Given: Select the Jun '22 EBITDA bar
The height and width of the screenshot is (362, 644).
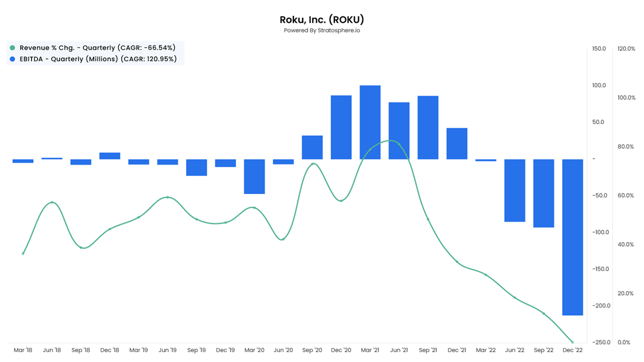Looking at the screenshot, I should 515,190.
